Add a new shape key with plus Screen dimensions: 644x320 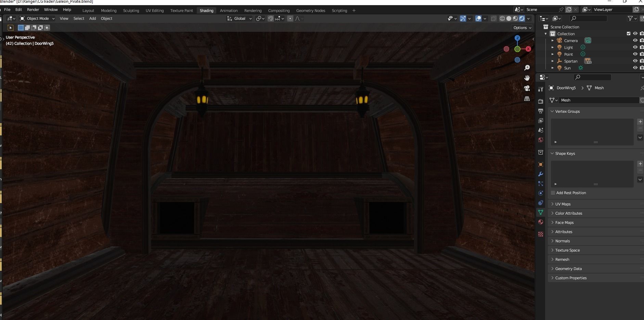pyautogui.click(x=640, y=164)
